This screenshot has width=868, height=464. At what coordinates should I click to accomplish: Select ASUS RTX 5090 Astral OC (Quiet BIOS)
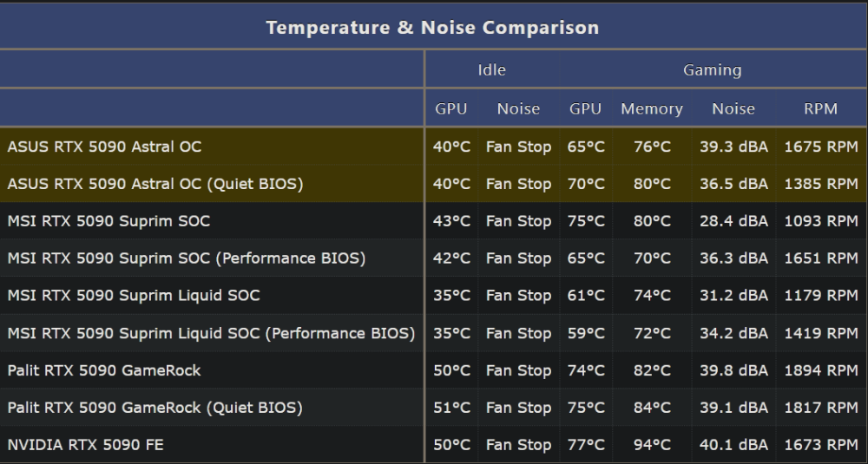pos(433,184)
